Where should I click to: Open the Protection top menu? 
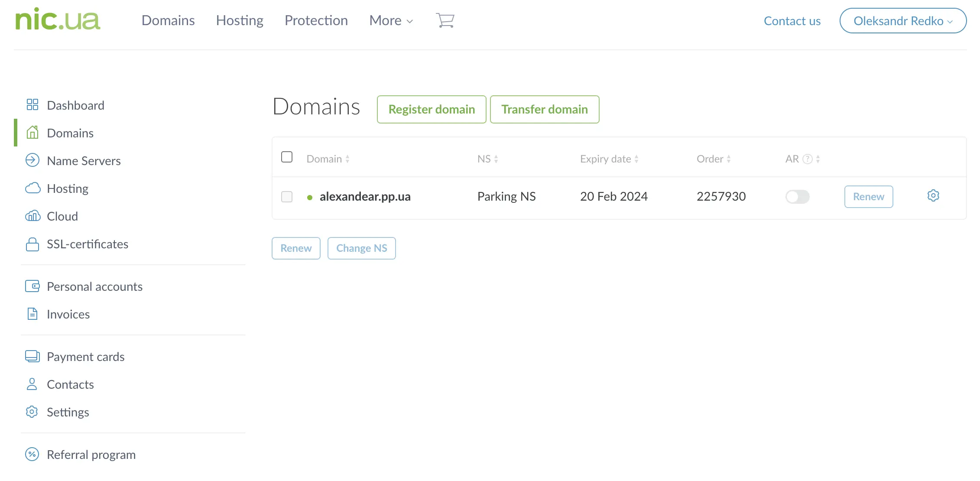(316, 20)
